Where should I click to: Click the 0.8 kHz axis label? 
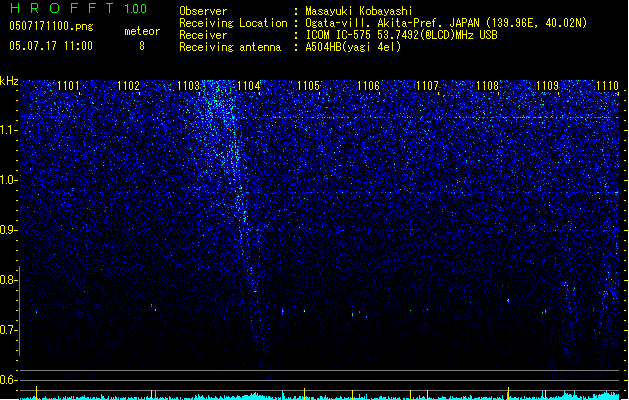[x=8, y=280]
